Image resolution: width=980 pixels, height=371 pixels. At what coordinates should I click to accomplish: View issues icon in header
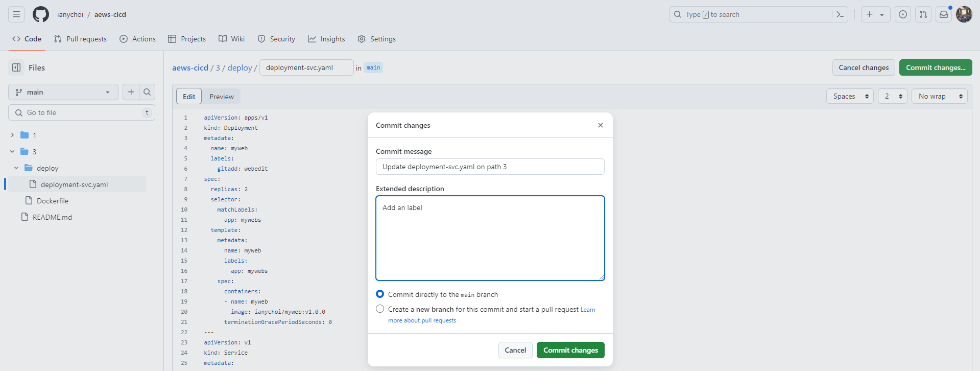903,14
